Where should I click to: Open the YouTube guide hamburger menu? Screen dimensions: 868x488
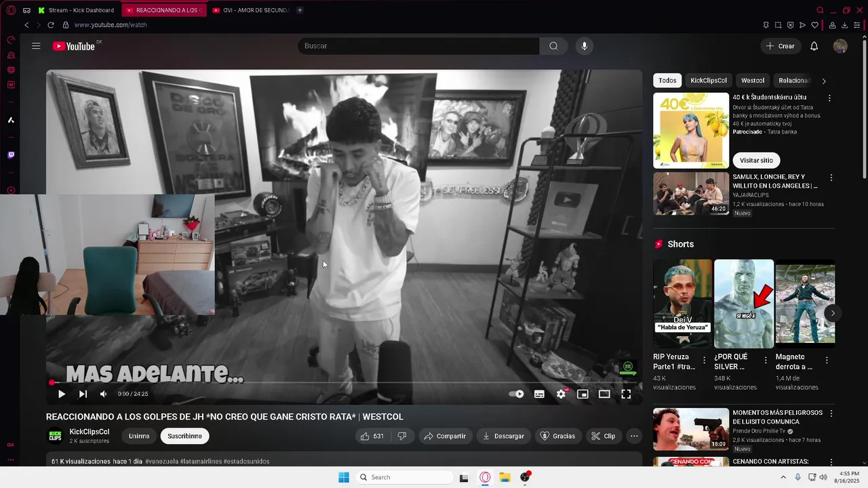tap(36, 46)
